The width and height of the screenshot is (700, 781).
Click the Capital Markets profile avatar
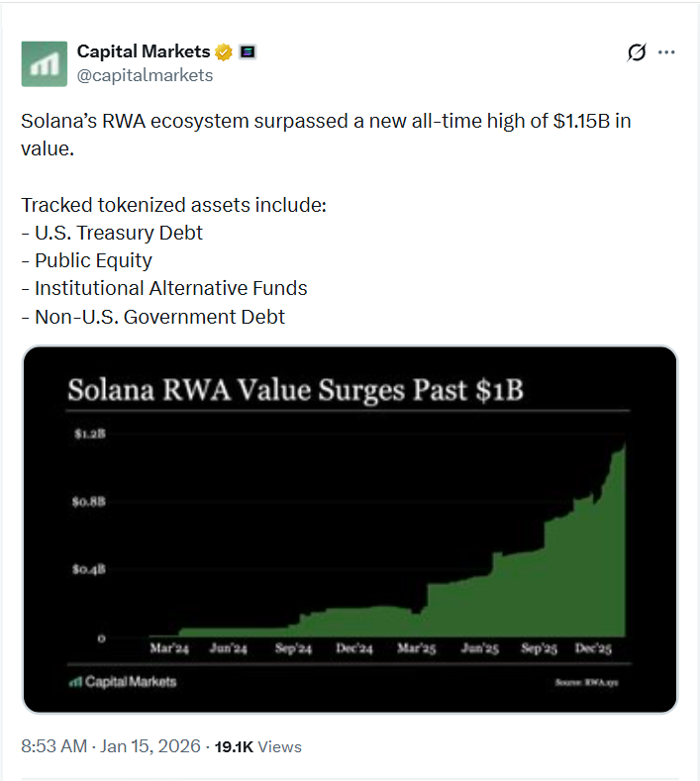(44, 63)
